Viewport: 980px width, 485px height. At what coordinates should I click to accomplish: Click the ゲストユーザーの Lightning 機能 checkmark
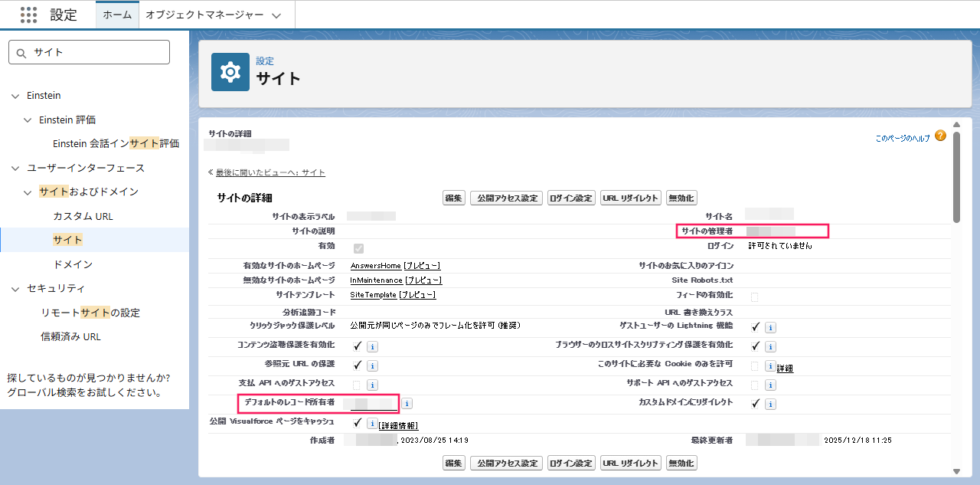coord(756,326)
